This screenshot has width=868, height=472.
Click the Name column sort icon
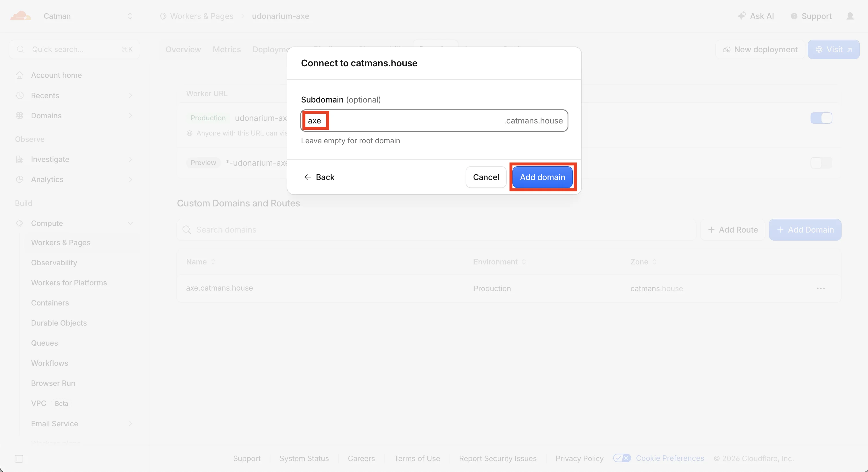coord(213,262)
